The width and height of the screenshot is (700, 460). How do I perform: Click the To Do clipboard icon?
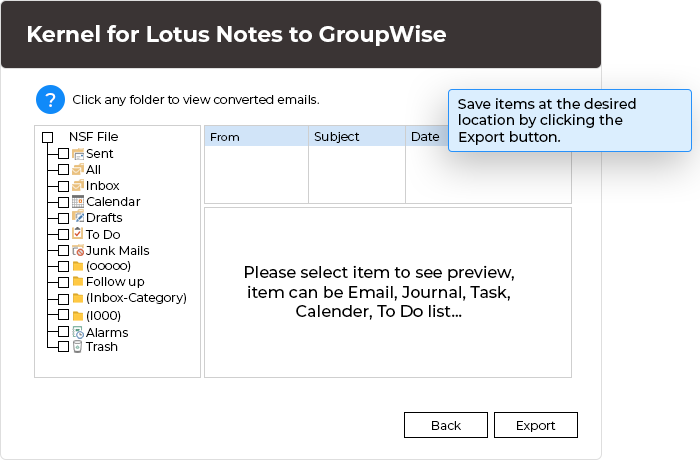pyautogui.click(x=78, y=233)
